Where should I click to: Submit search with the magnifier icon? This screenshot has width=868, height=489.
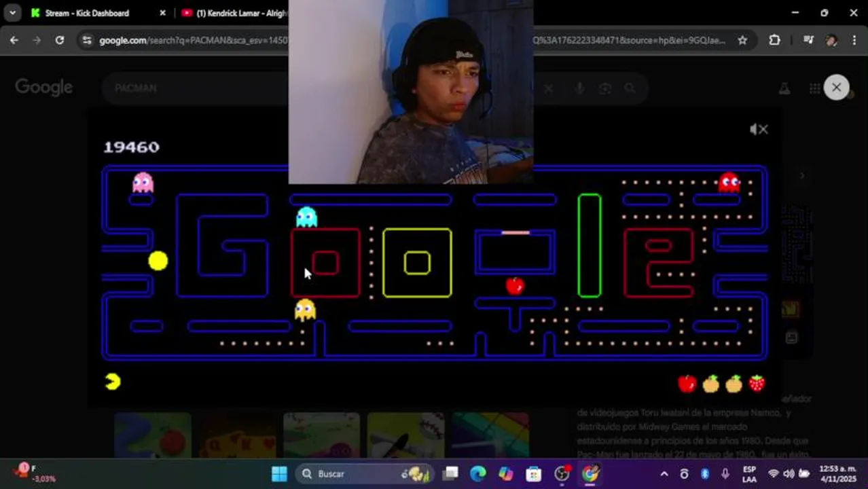pos(630,88)
